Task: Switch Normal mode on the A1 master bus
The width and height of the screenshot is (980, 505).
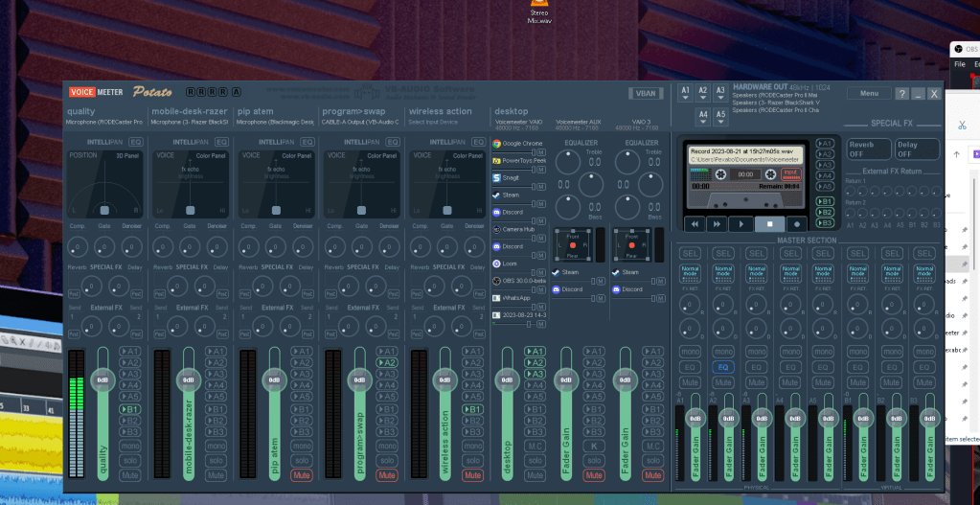Action: coord(690,273)
